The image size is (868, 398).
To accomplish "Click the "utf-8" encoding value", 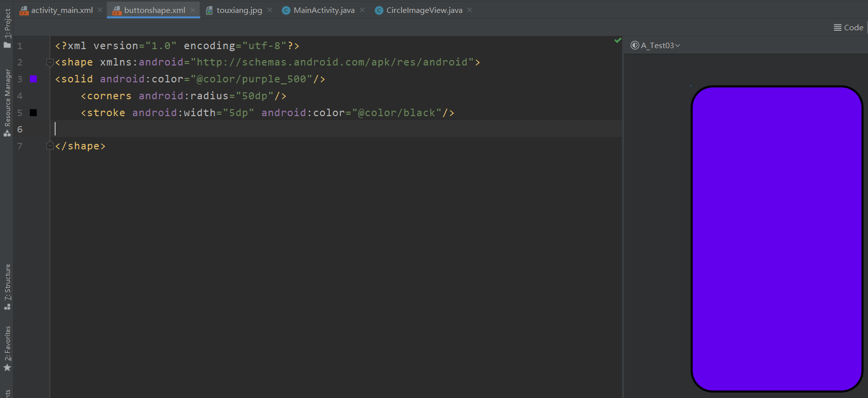I will (x=264, y=46).
